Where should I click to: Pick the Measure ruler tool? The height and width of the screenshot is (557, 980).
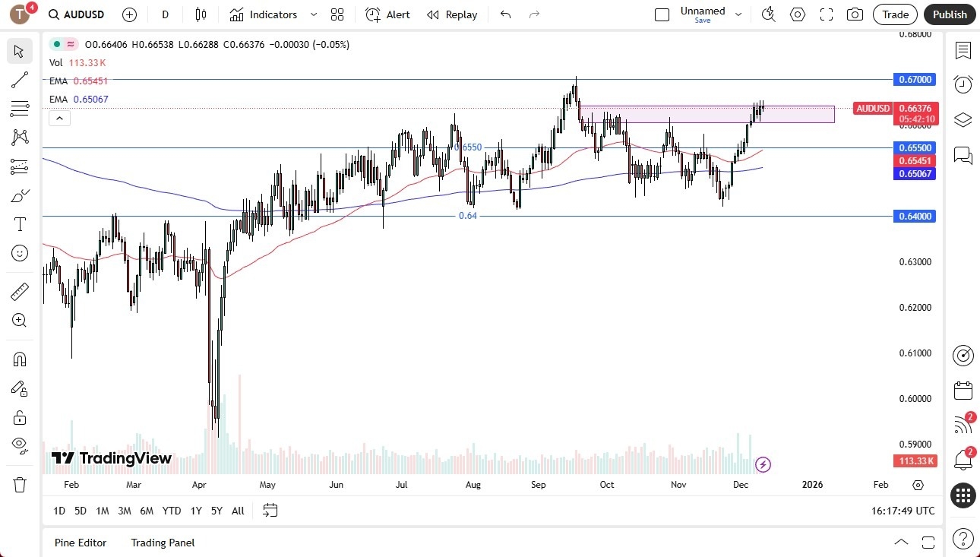point(19,291)
